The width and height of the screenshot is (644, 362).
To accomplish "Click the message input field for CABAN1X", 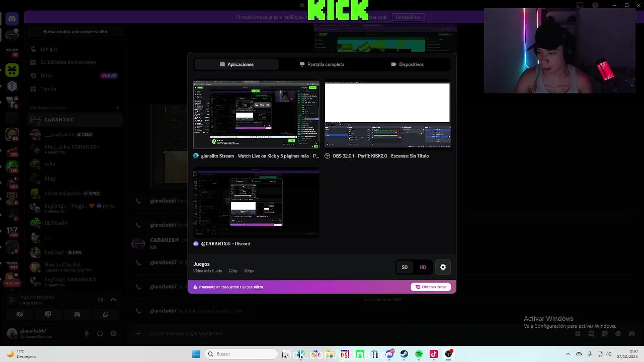I will click(352, 333).
